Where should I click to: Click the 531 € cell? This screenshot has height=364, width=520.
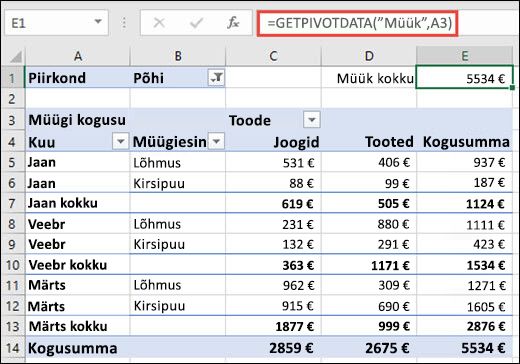tap(273, 163)
